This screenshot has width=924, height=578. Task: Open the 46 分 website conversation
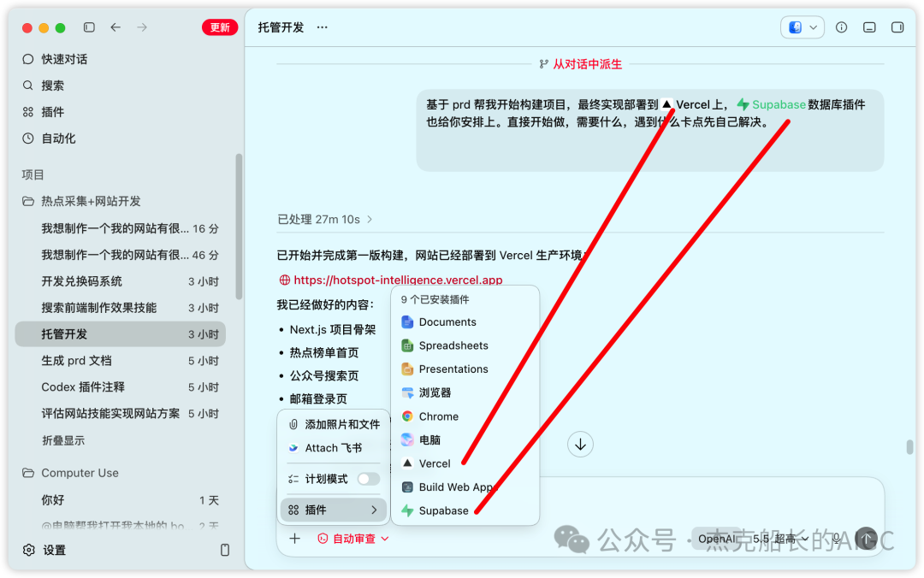coord(121,255)
